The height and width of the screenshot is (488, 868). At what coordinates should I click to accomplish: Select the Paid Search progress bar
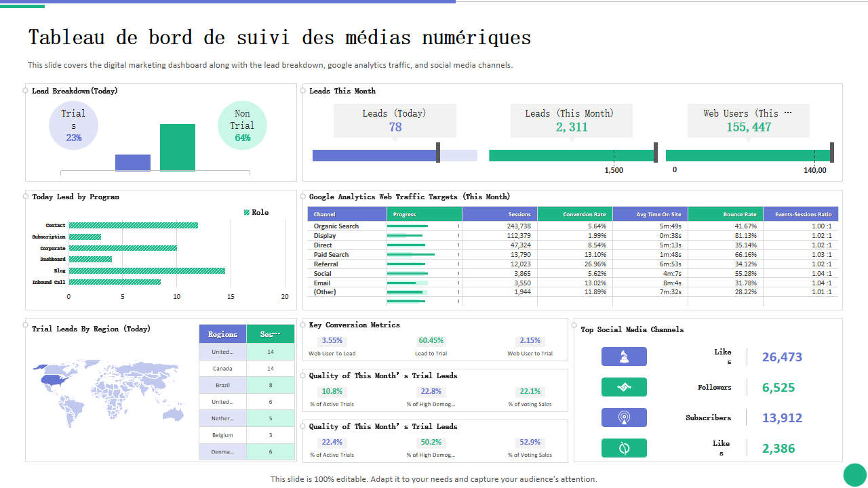click(411, 254)
